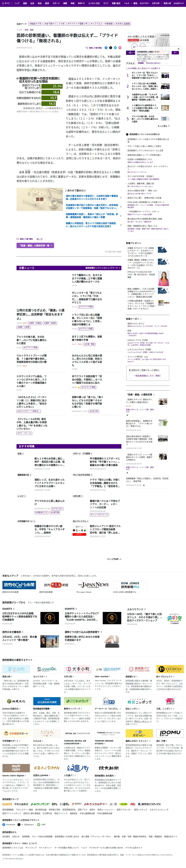The height and width of the screenshot is (868, 186).
Task: Open the 受験・就活 navigation tab
Action: click(x=116, y=3)
